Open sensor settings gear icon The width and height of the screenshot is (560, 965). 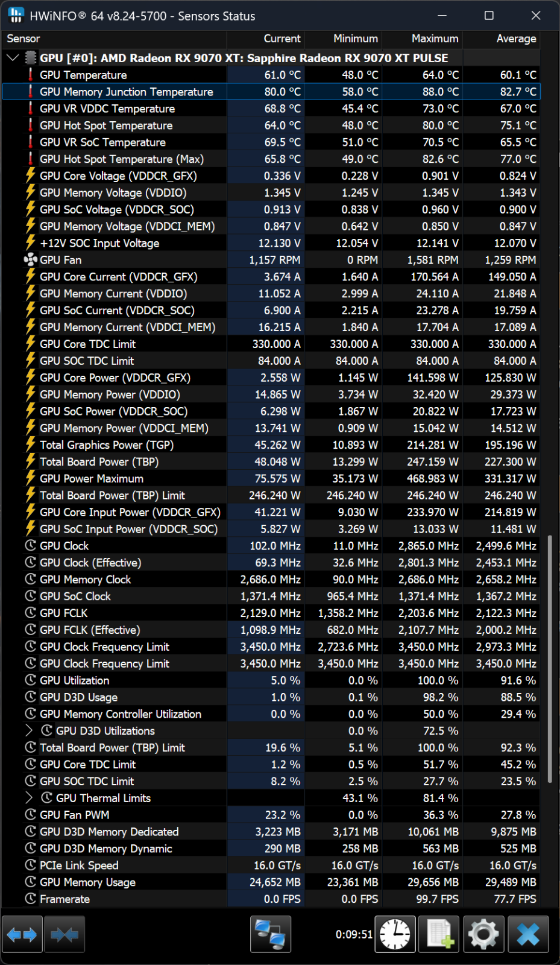(483, 934)
